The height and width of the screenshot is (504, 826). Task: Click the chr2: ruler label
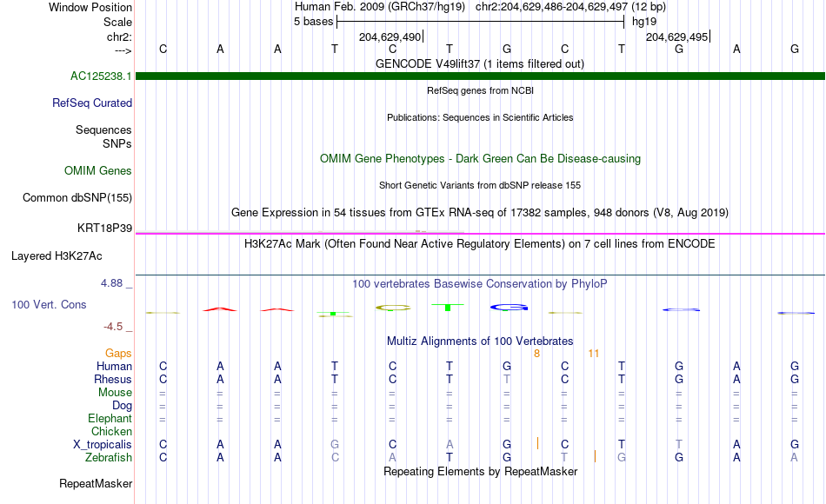point(119,36)
